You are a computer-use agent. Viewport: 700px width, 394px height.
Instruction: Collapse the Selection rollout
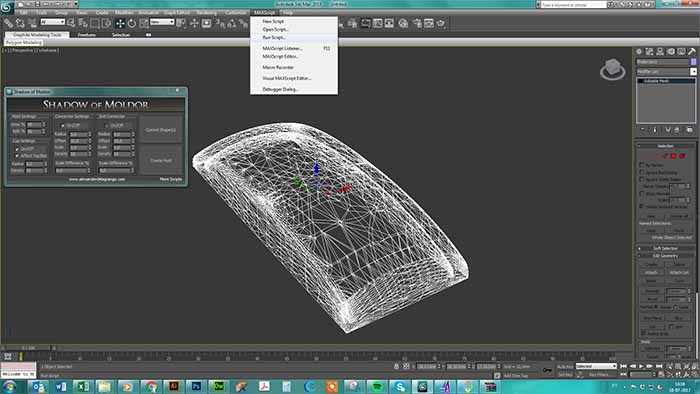(x=665, y=146)
